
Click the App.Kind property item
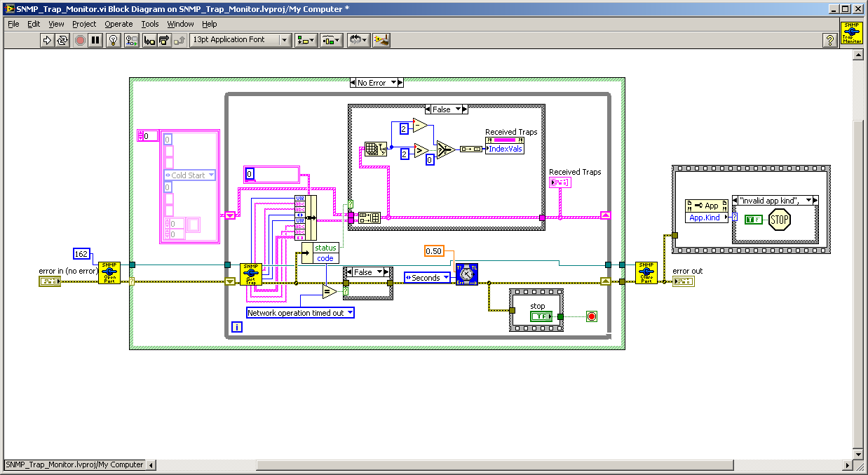(705, 218)
